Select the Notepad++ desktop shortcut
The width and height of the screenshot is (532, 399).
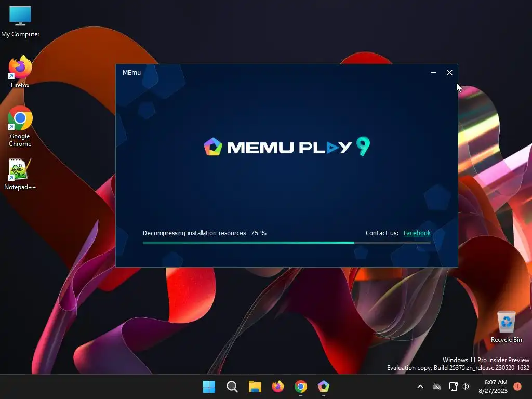click(20, 174)
